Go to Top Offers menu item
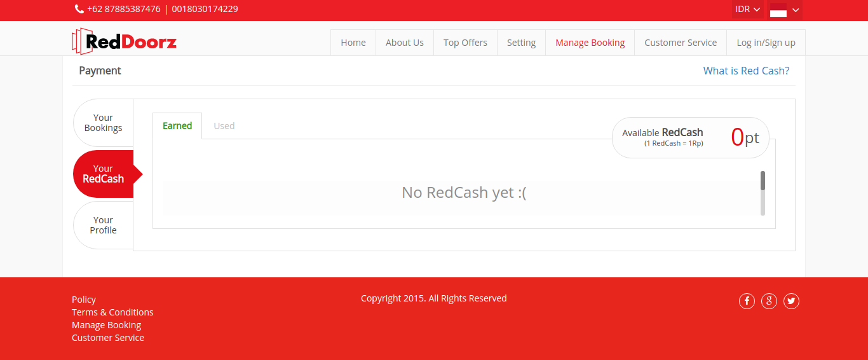Screen dimensions: 868x360 (465, 43)
